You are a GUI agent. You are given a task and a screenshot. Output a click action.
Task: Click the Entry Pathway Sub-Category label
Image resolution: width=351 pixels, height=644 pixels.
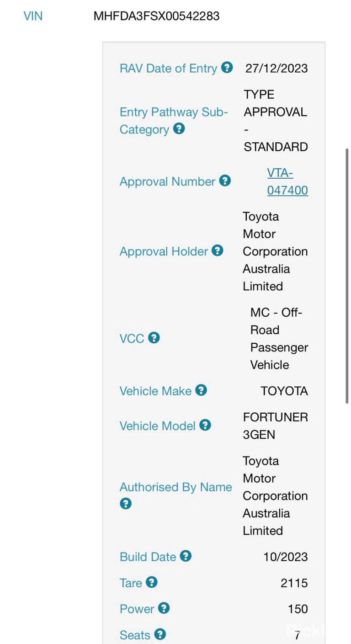coord(174,121)
